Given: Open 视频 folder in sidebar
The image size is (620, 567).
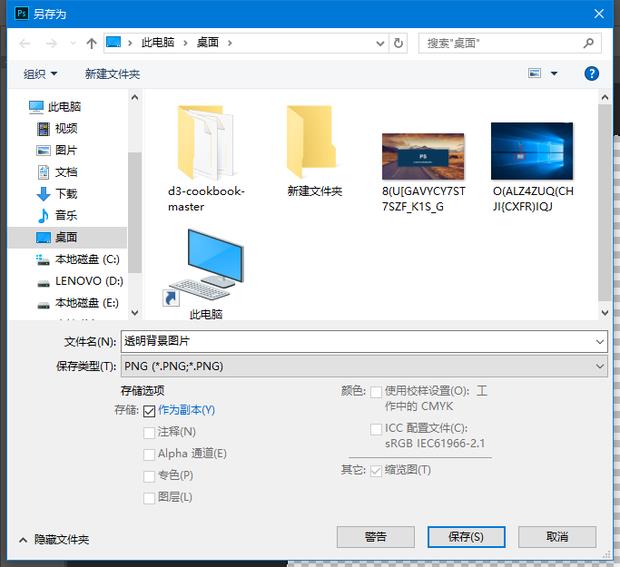Looking at the screenshot, I should click(57, 128).
